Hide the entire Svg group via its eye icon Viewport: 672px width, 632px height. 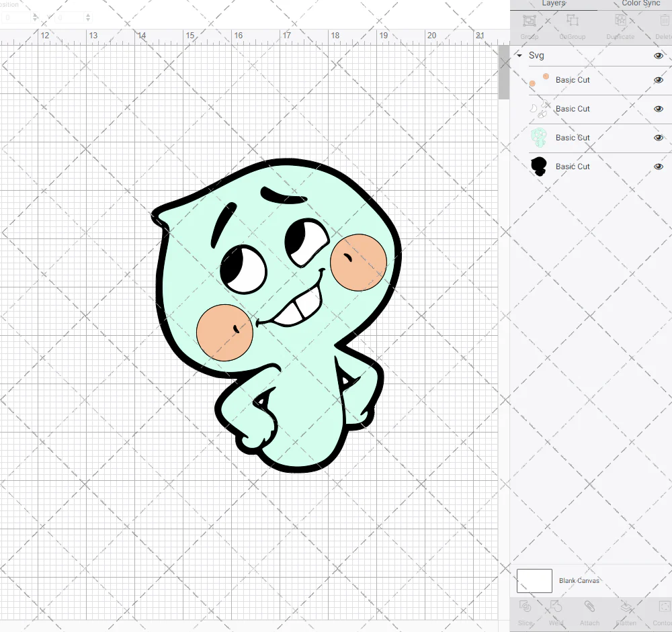coord(659,56)
